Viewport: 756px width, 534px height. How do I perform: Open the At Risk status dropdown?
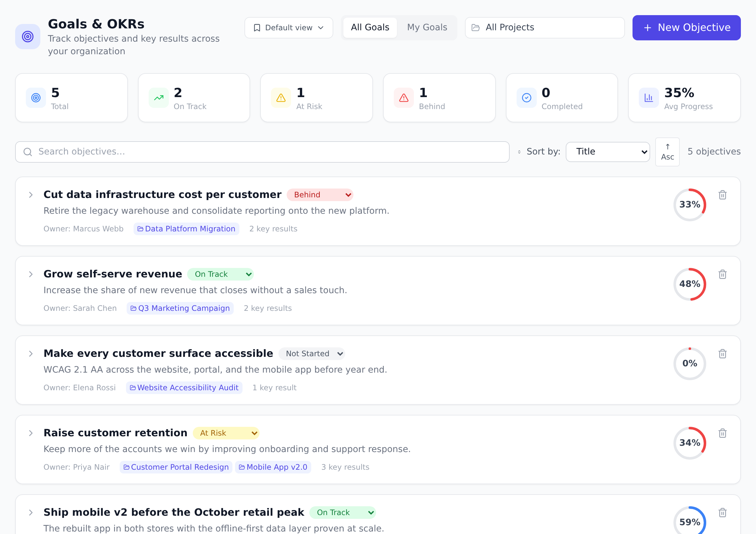226,433
